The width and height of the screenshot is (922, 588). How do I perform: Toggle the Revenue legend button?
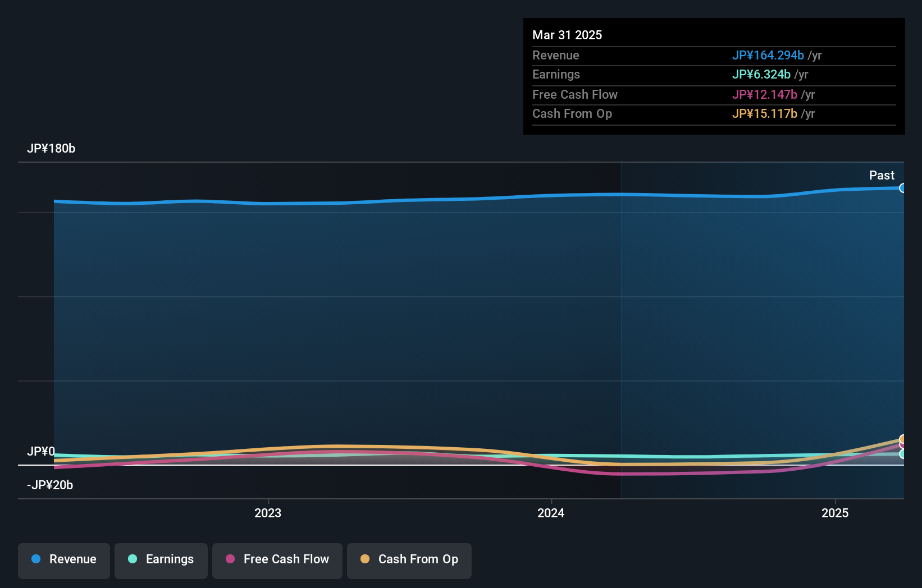64,561
